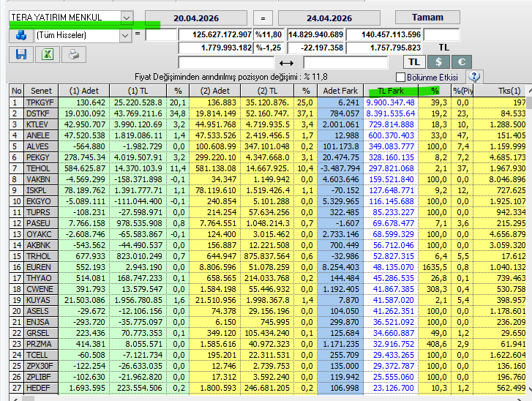
Task: Select the DSTKF row
Action: (268, 113)
